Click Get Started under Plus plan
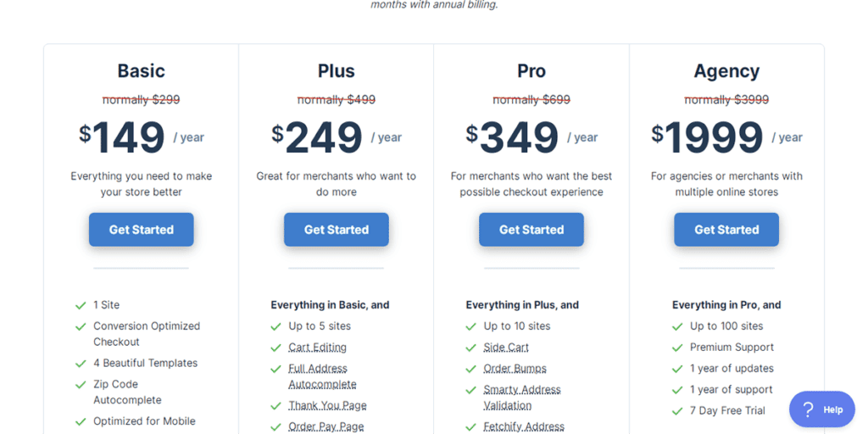This screenshot has width=868, height=434. pos(336,230)
